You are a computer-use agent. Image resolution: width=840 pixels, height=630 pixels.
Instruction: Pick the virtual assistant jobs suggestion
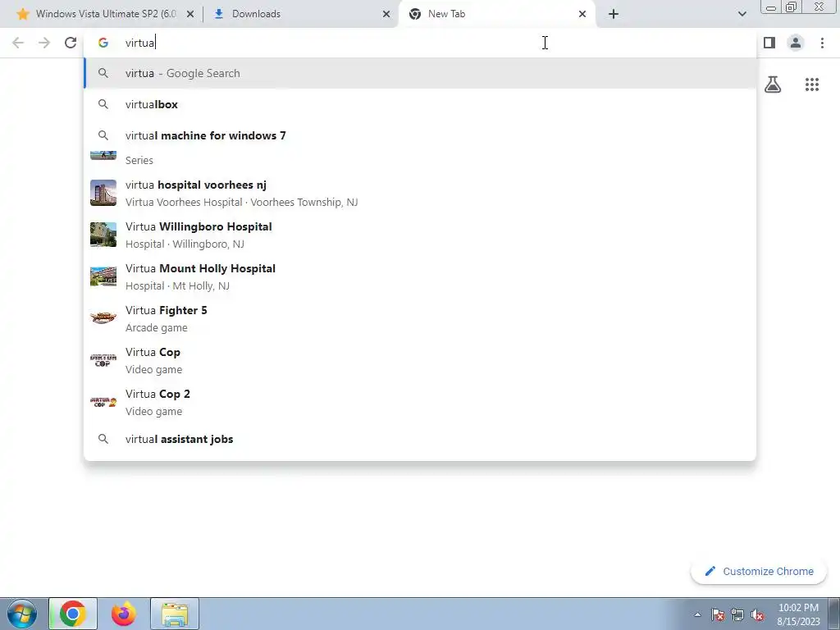coord(420,440)
